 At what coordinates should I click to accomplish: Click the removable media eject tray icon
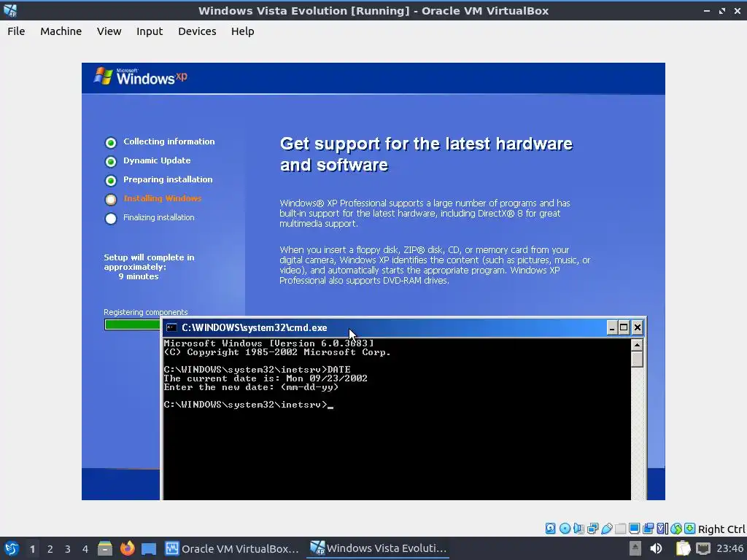pos(635,548)
